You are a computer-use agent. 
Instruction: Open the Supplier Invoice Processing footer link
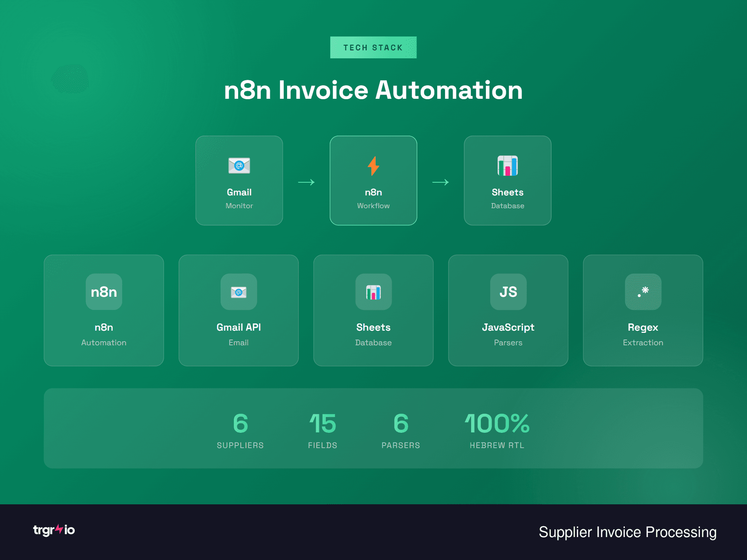627,532
